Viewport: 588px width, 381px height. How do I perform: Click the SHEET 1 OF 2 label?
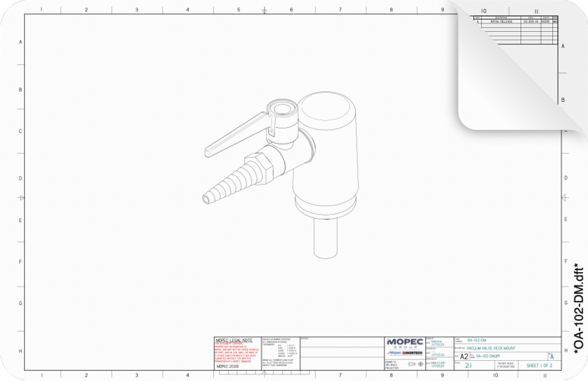point(539,365)
